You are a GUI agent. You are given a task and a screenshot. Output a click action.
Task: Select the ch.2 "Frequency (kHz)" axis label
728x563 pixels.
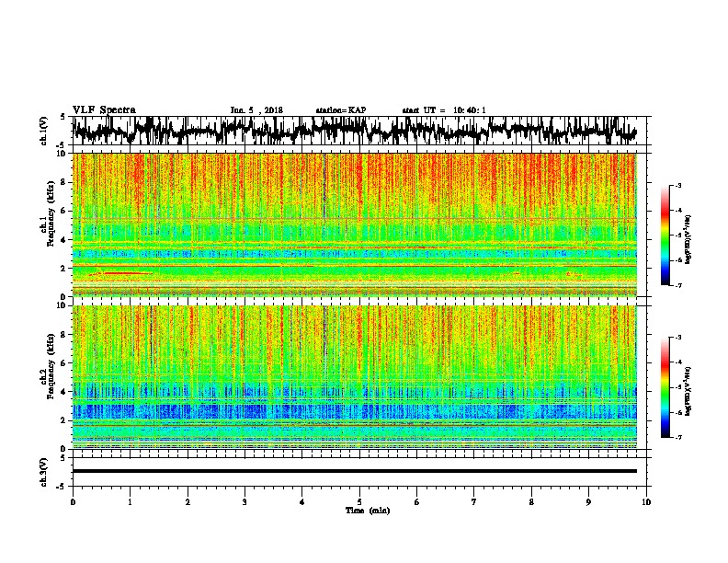pos(51,366)
